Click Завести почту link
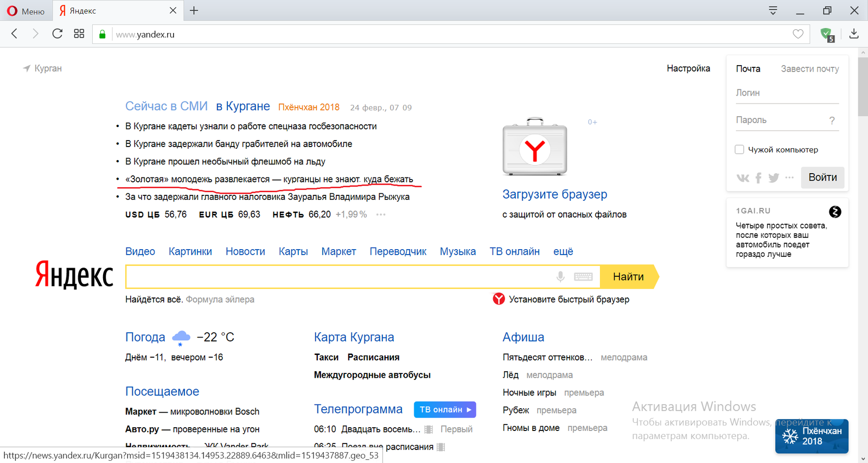Screen dimensions: 868x463 810,69
